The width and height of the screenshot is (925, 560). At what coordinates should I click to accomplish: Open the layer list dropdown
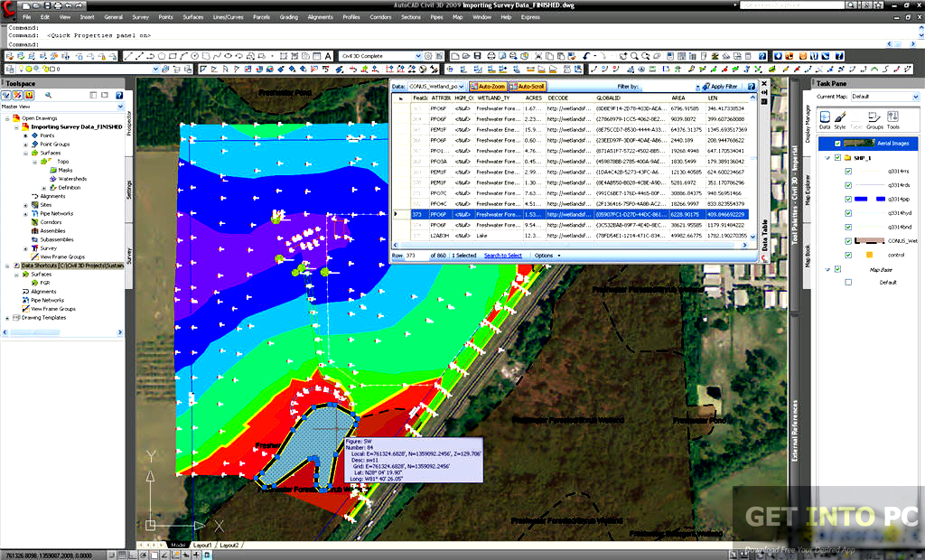tap(156, 69)
